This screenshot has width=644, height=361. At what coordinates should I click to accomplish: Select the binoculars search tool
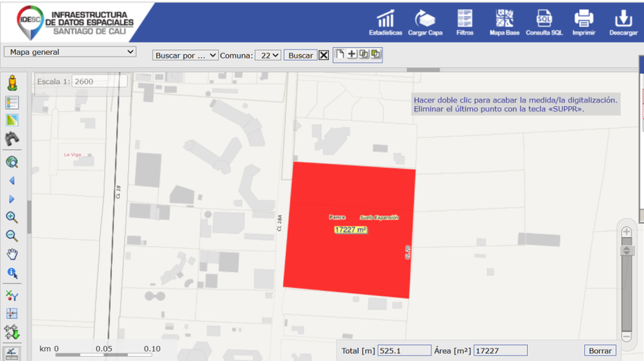[x=12, y=139]
